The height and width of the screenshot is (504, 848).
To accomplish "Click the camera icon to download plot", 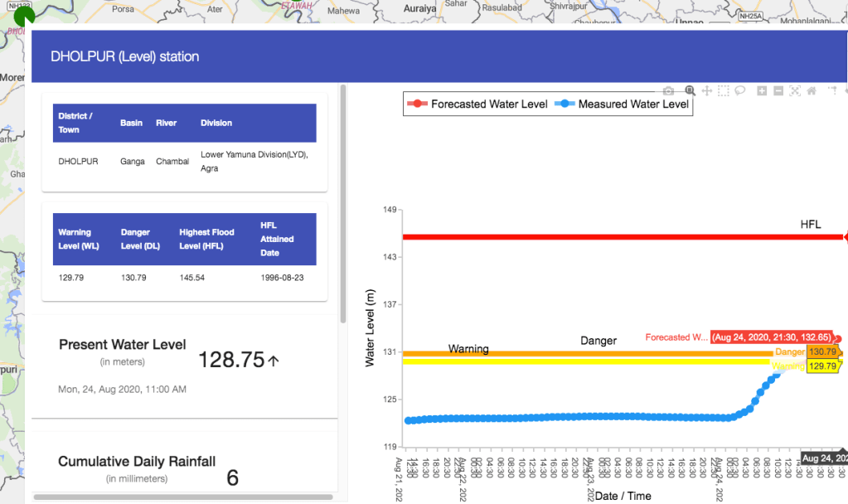I will pyautogui.click(x=668, y=90).
